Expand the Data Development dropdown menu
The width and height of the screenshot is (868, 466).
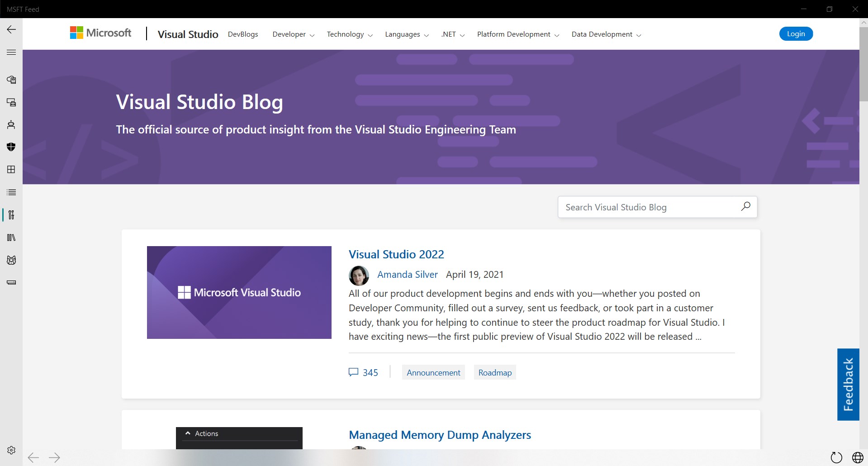pos(606,34)
